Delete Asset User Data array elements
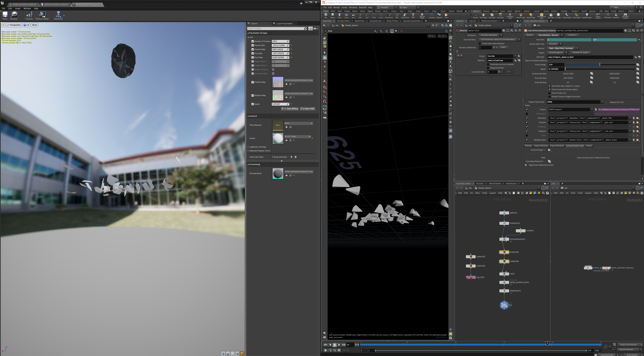 296,157
